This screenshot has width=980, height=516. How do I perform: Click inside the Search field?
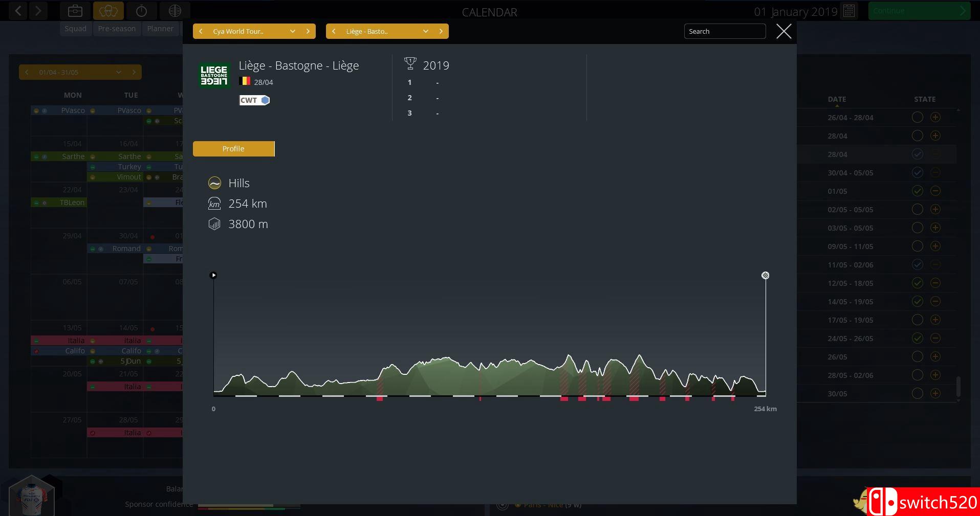pos(725,31)
